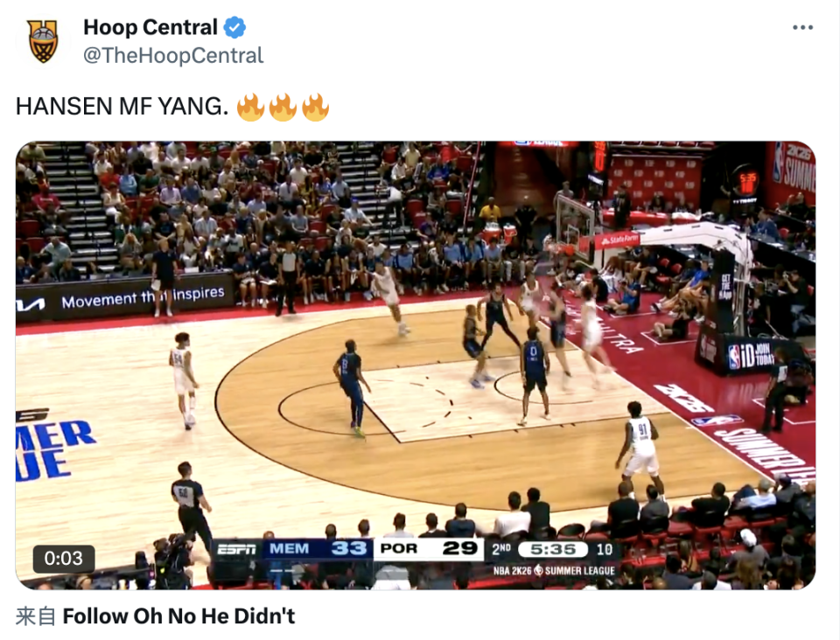Click the MEM 33 score box
Image resolution: width=840 pixels, height=640 pixels.
[x=317, y=549]
